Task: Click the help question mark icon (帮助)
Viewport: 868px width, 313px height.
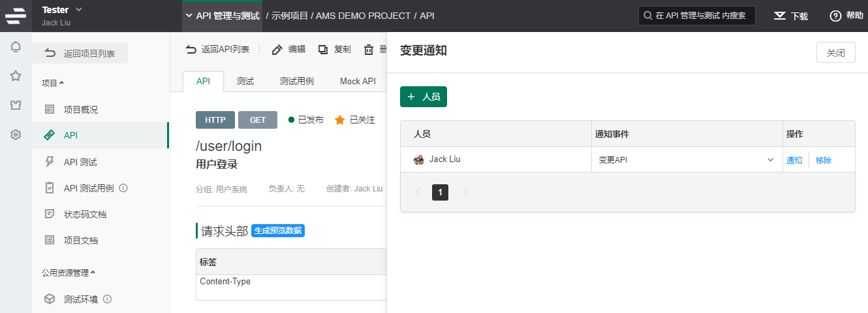Action: [x=835, y=16]
